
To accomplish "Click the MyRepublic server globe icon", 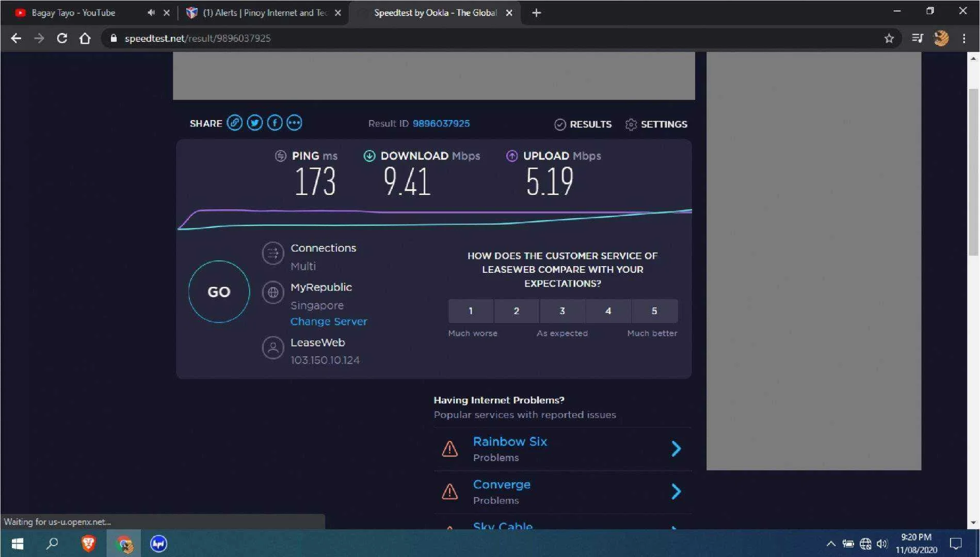I will 273,292.
